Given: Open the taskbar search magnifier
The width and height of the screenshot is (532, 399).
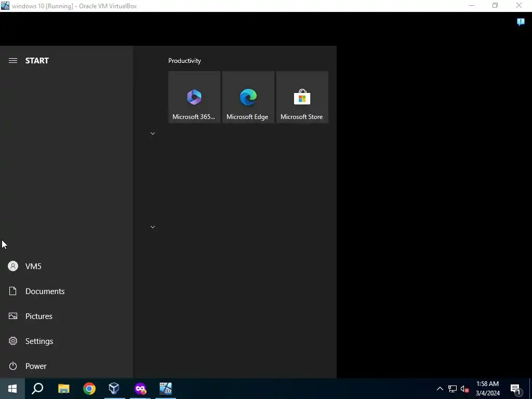Looking at the screenshot, I should tap(37, 389).
